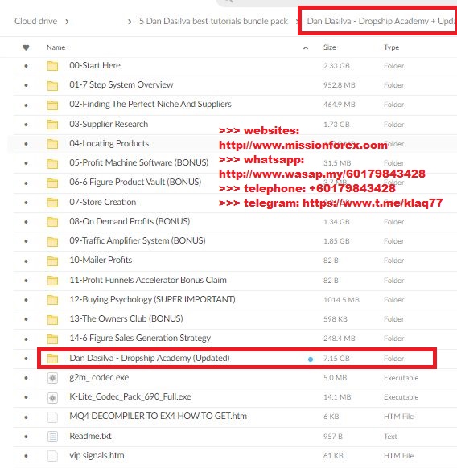
Task: Toggle favorite dot for 12-Buying Psychology row
Action: (26, 300)
